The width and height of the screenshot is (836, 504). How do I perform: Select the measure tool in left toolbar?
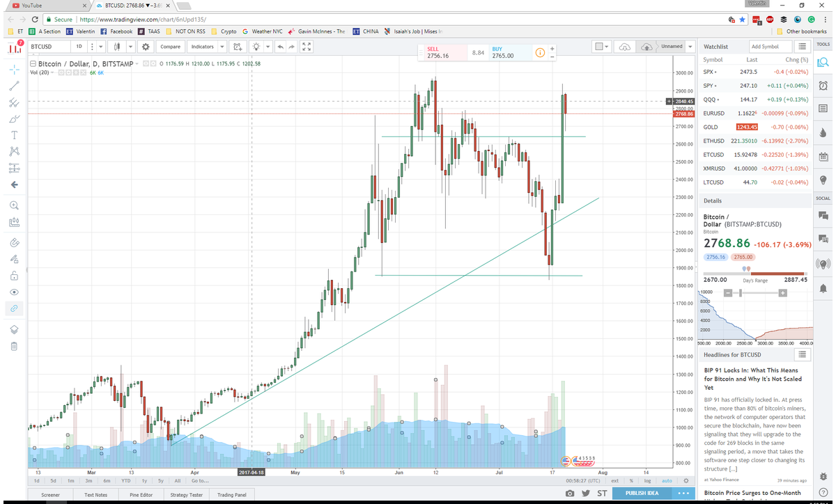tap(14, 223)
